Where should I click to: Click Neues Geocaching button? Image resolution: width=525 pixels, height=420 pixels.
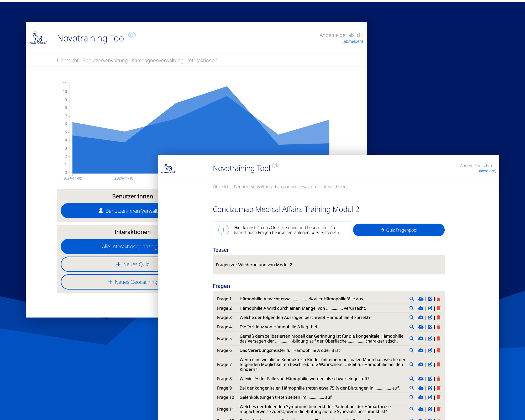(x=109, y=282)
